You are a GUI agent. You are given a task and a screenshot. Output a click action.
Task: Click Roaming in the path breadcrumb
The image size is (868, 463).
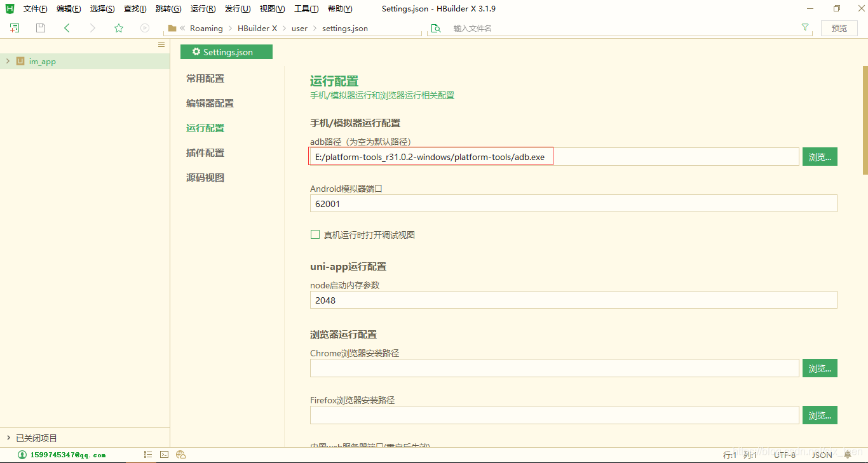[x=207, y=28]
